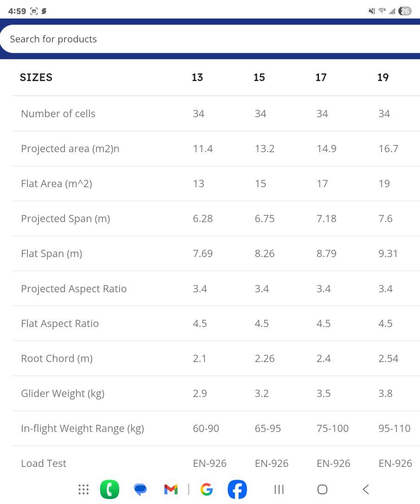Tap the battery indicator in status bar
This screenshot has width=420, height=504.
(x=405, y=11)
